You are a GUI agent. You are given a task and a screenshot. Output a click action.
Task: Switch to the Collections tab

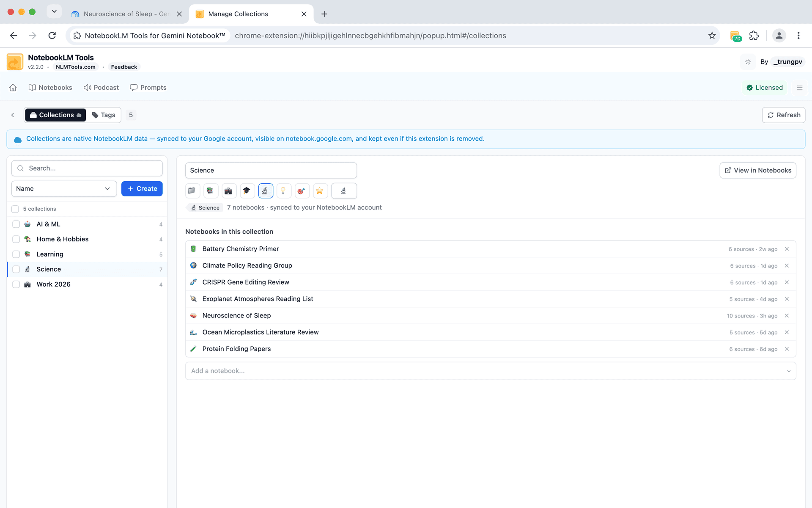(55, 115)
